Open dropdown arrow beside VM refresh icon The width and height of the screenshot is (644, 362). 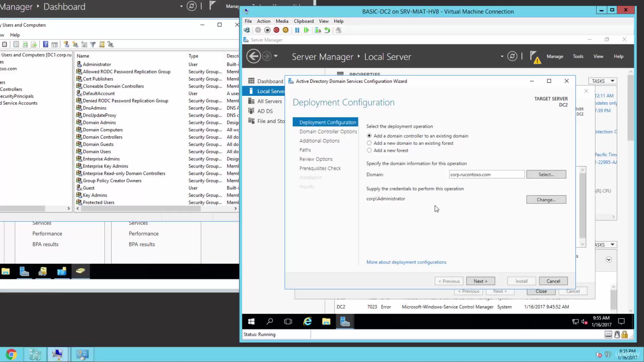(x=502, y=56)
